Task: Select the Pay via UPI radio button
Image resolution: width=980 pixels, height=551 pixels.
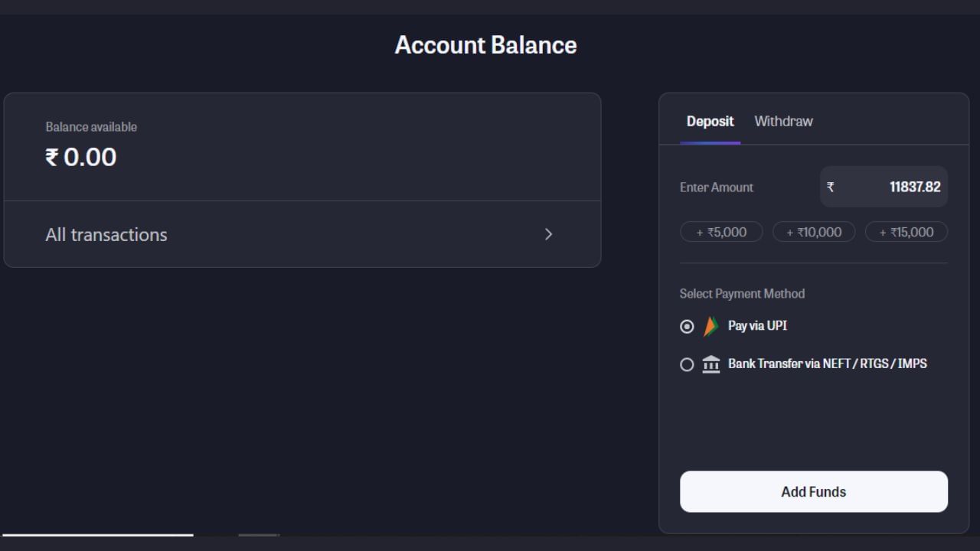Action: (687, 327)
